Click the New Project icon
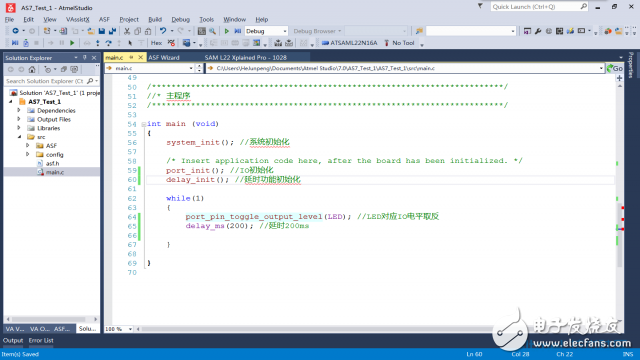 47,31
